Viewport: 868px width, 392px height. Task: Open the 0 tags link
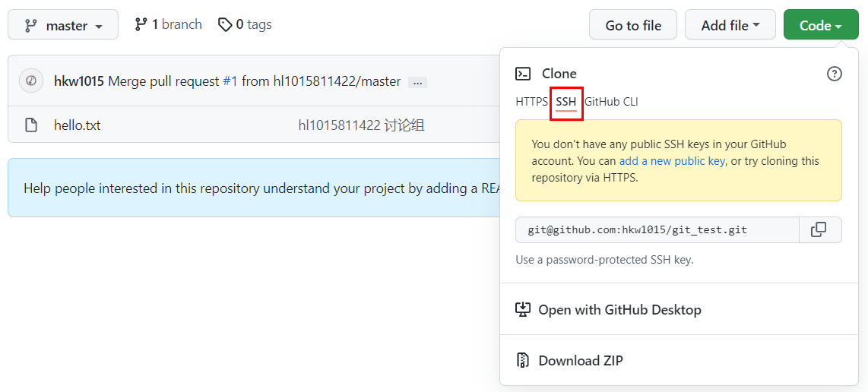[245, 25]
